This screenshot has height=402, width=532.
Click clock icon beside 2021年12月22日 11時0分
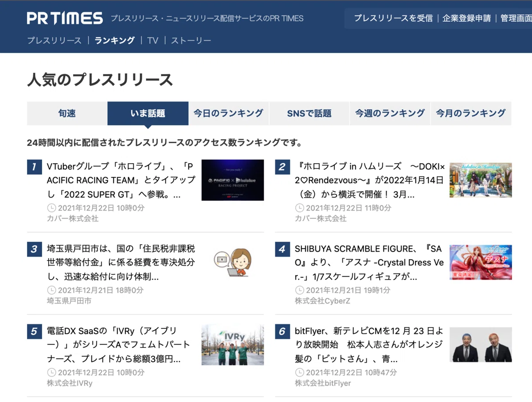point(300,208)
